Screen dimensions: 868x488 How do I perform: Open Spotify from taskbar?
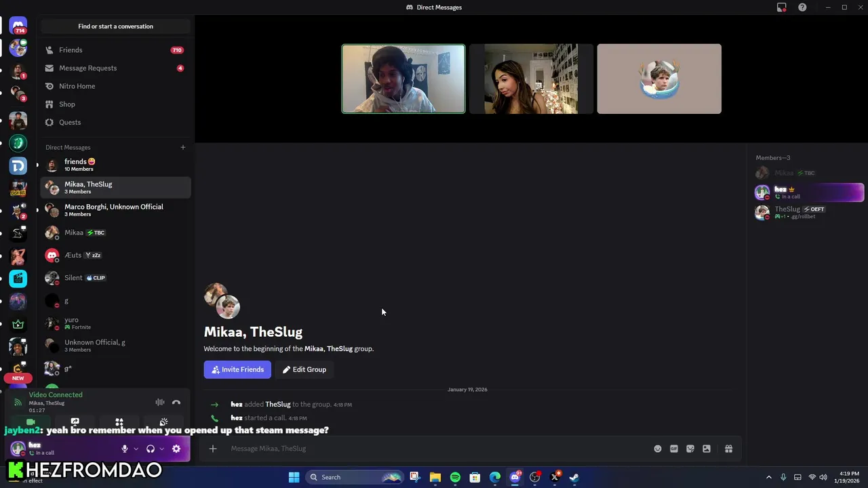[455, 477]
